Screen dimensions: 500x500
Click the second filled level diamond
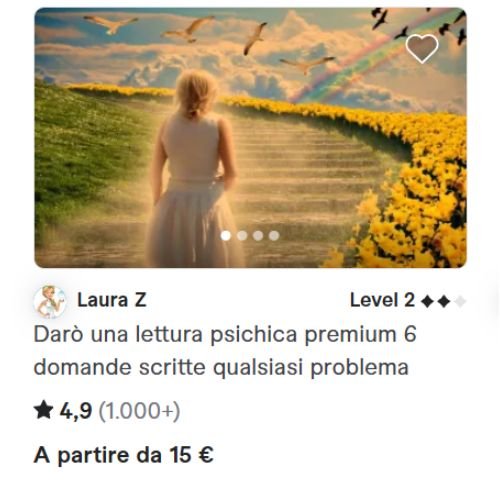click(x=444, y=302)
